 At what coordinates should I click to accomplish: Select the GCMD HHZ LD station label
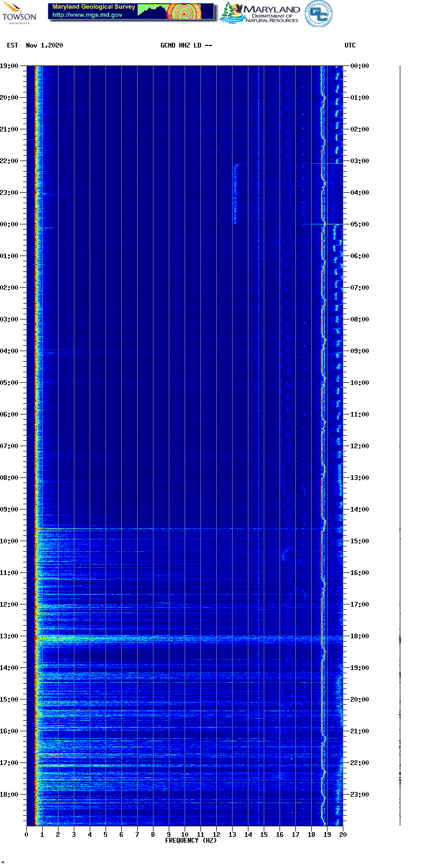point(186,45)
